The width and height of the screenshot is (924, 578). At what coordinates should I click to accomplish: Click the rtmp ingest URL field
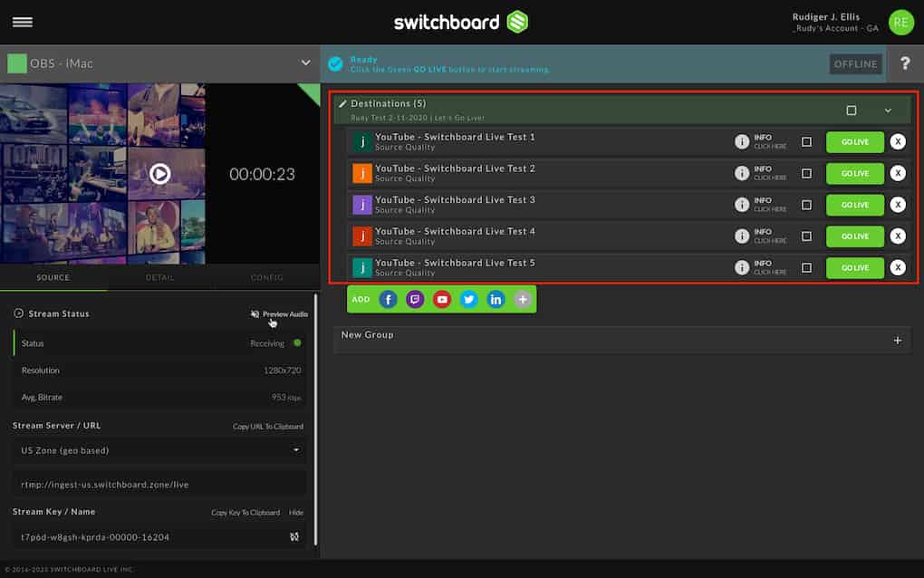(159, 485)
